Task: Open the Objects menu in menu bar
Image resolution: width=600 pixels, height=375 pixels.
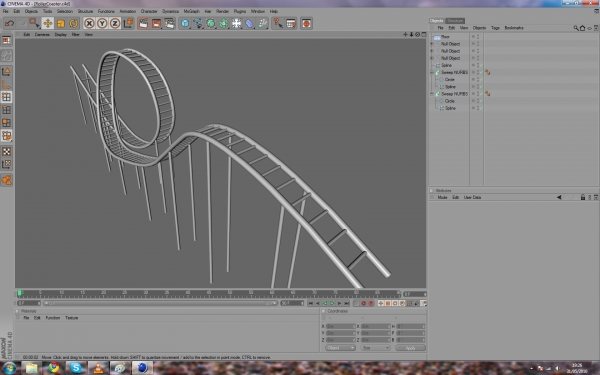Action: tap(31, 11)
